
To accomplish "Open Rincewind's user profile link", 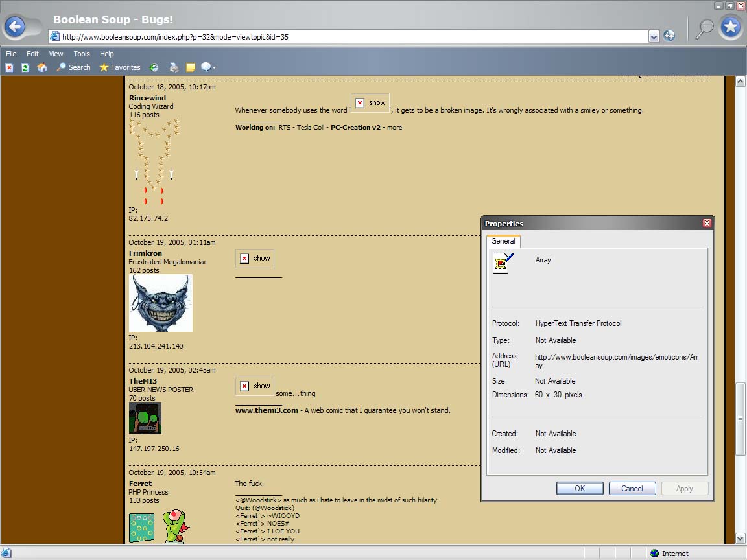I will tap(147, 98).
